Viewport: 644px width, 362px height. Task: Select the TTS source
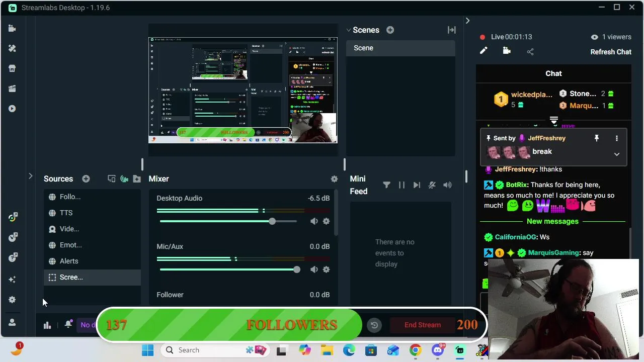pos(92,213)
